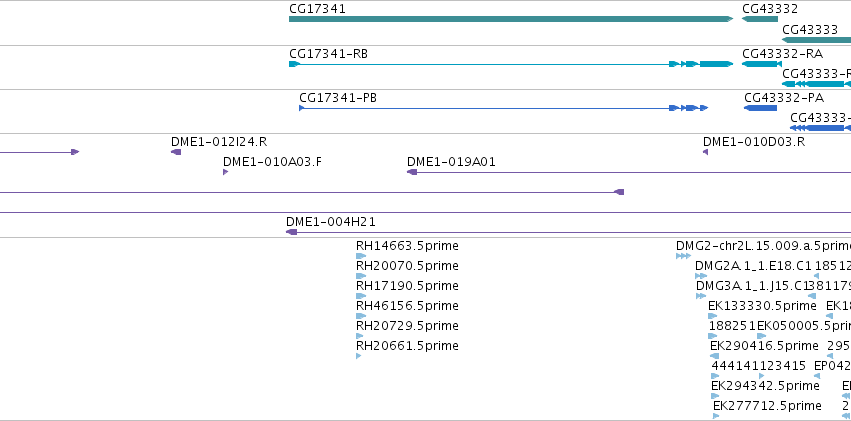Click the CG43332-RA transcript glyph
The height and width of the screenshot is (421, 851).
coord(761,64)
